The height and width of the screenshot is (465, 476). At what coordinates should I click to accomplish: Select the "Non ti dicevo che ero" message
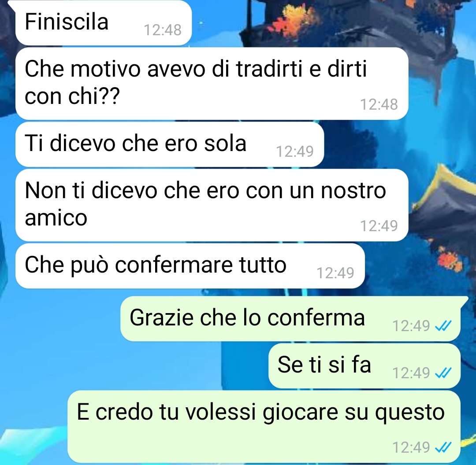(212, 205)
